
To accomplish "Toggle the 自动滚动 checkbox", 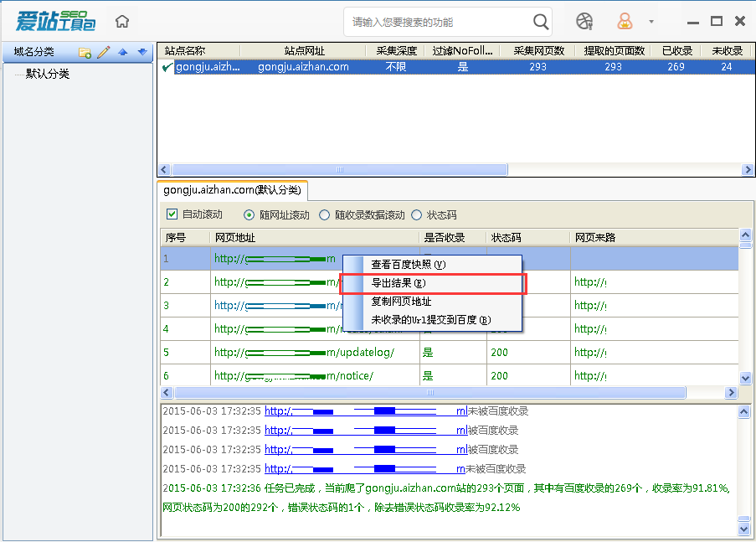I will 172,214.
